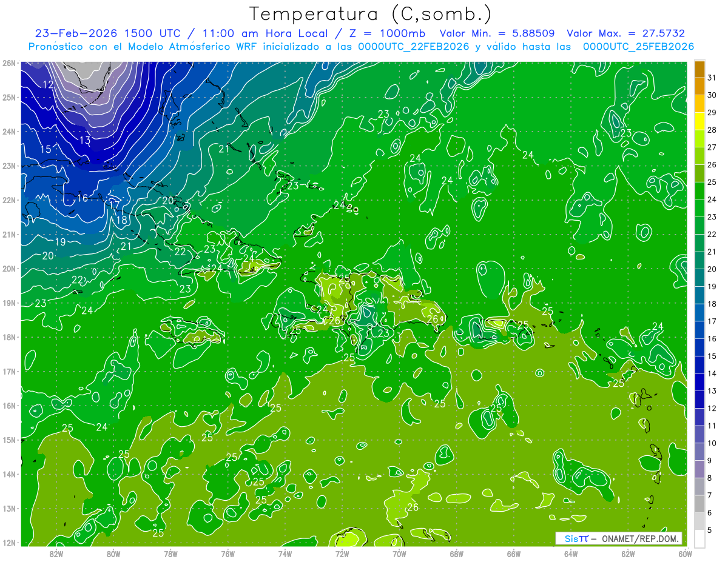Click the '19' contour label on the map

pos(60,242)
